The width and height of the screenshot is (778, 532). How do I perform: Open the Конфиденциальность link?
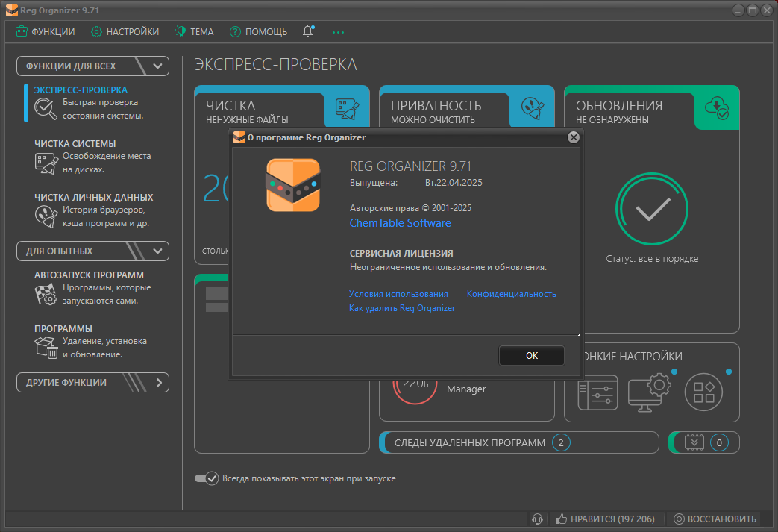pos(512,294)
